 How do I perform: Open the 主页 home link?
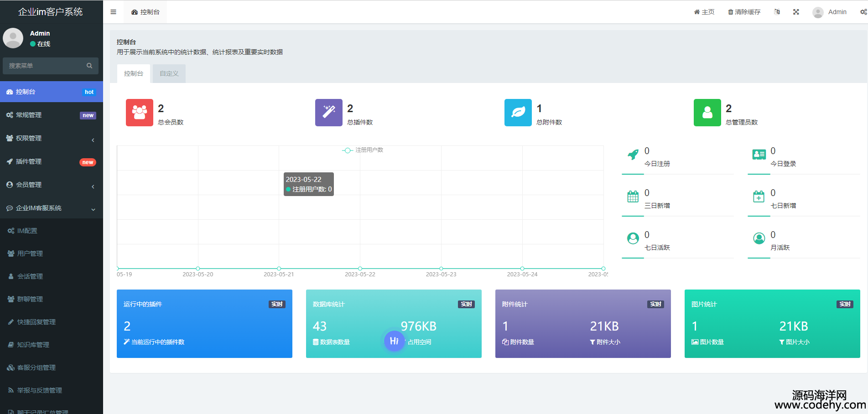(704, 12)
